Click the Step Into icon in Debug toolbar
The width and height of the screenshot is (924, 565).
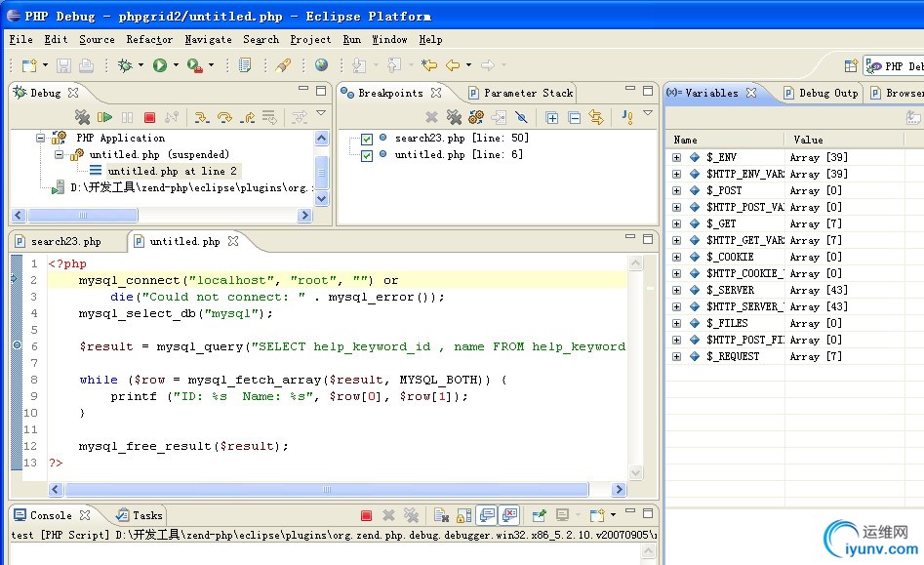tap(201, 117)
